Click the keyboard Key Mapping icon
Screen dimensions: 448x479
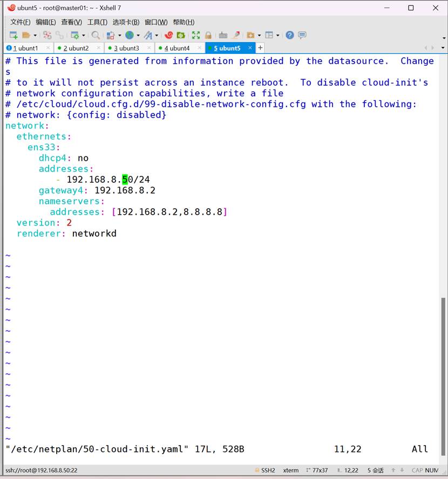tap(223, 35)
